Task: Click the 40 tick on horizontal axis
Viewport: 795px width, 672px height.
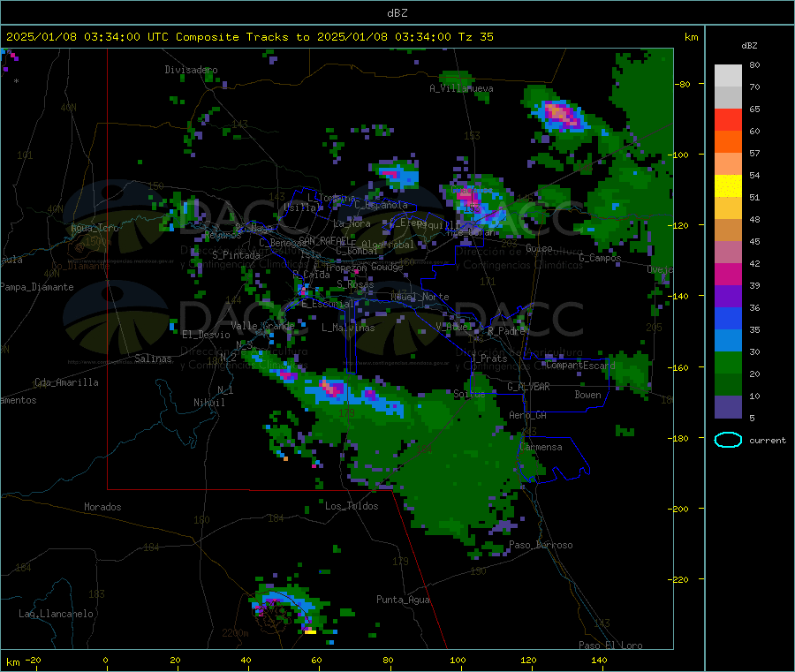Action: [246, 660]
